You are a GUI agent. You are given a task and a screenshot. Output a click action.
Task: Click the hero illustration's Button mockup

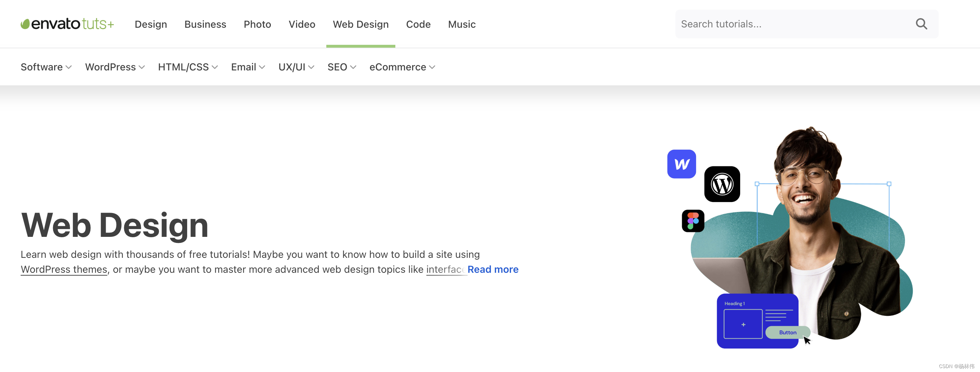[787, 332]
